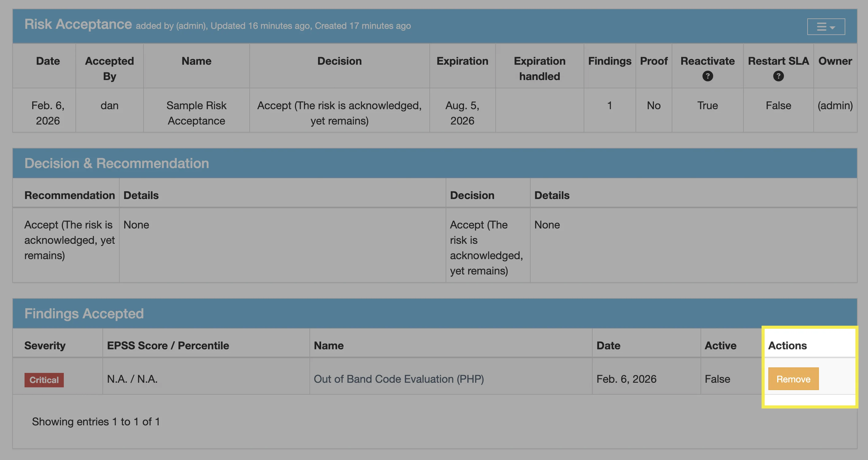Click the Findings Accepted panel heading
The image size is (868, 460).
pyautogui.click(x=84, y=313)
